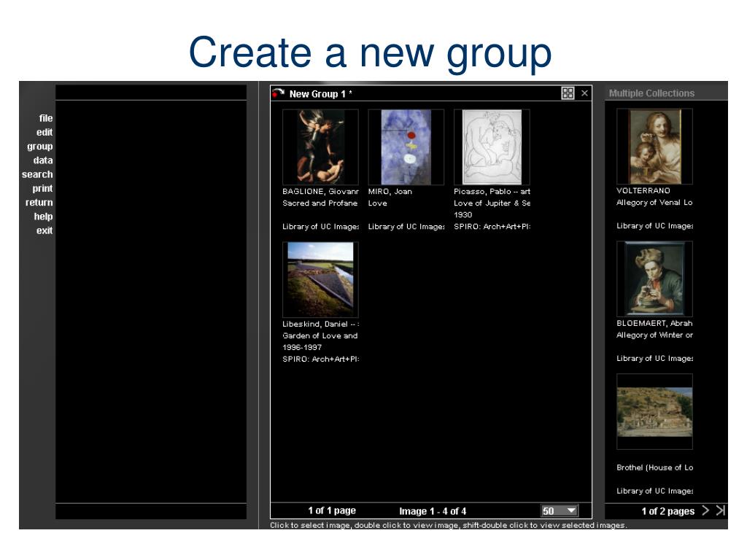
Task: Select the Volterrano Allegory thumbnail
Action: coord(654,146)
